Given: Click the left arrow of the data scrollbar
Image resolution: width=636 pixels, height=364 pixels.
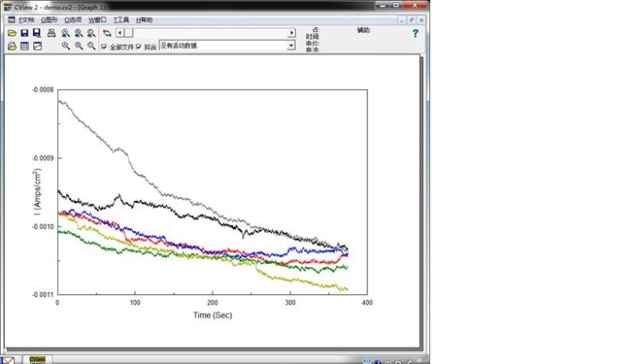Looking at the screenshot, I should click(x=120, y=33).
